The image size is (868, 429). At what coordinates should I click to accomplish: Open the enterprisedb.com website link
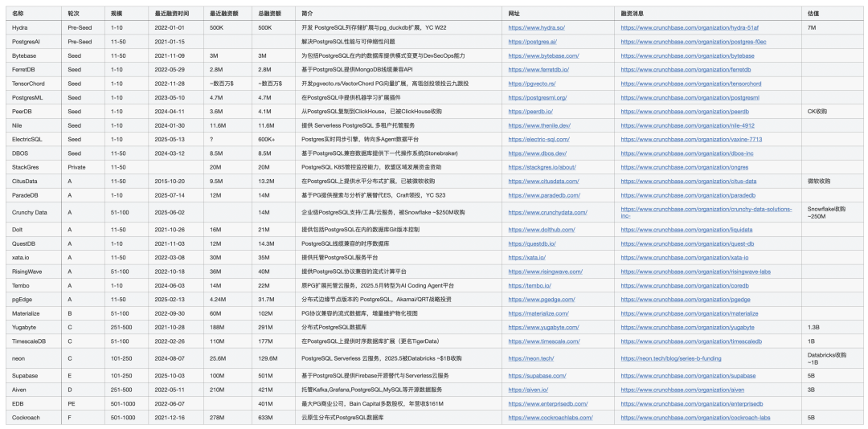(548, 404)
